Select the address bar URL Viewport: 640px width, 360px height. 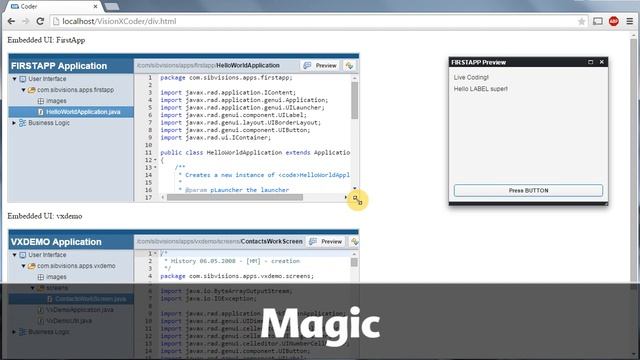119,21
